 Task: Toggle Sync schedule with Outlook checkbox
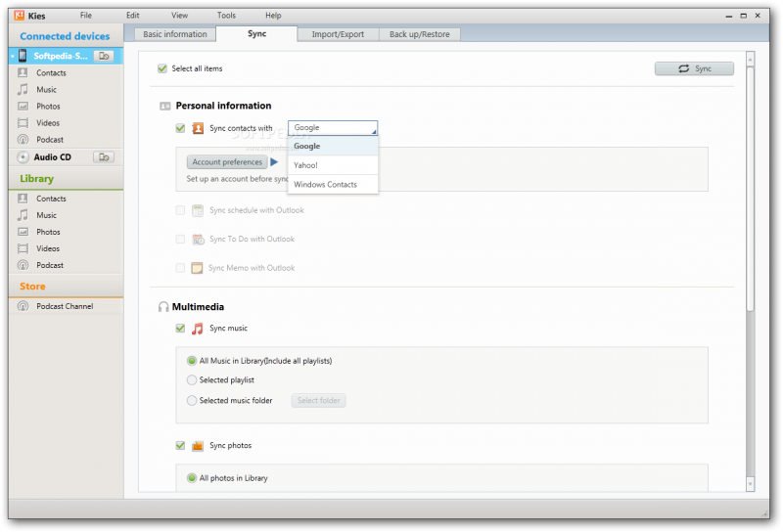click(x=180, y=210)
